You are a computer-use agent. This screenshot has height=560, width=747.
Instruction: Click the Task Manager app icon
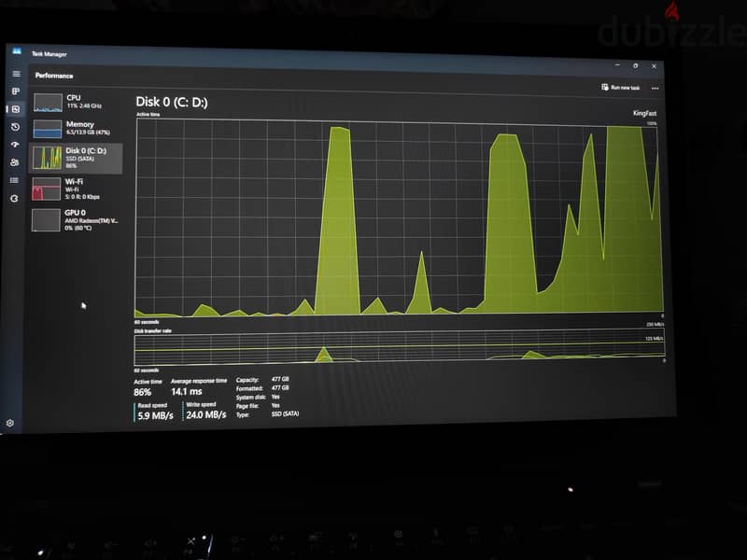17,51
